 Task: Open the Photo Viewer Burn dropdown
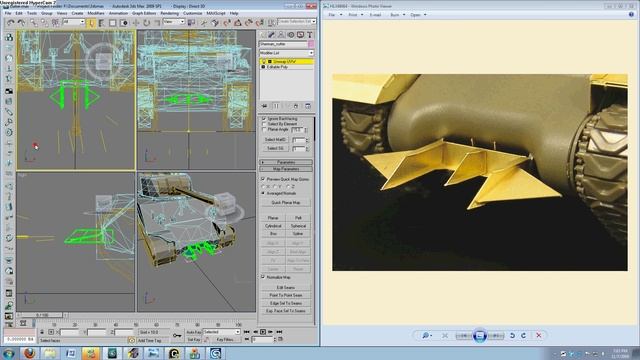398,15
